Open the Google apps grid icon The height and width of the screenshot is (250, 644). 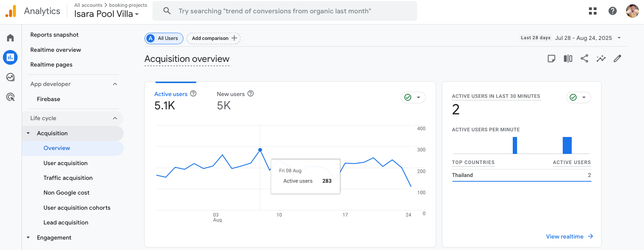(x=593, y=11)
